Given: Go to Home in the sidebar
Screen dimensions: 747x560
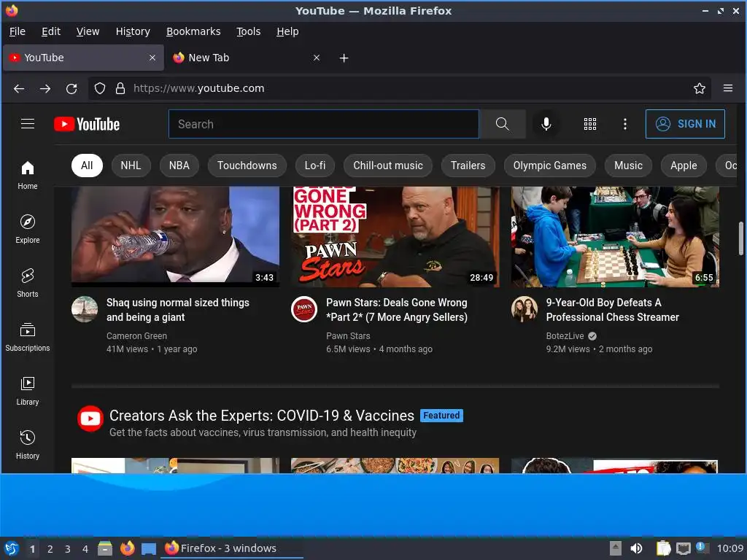Looking at the screenshot, I should (x=28, y=175).
